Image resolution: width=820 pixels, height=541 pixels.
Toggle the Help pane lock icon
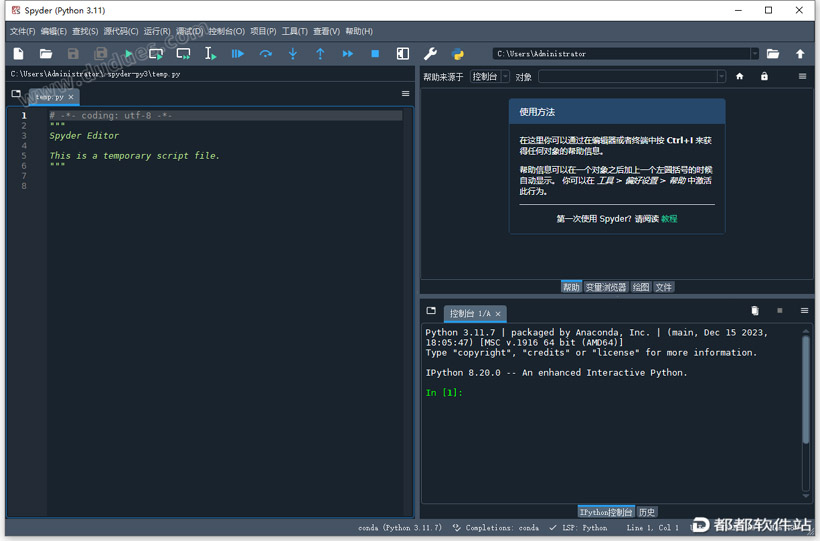pyautogui.click(x=764, y=76)
